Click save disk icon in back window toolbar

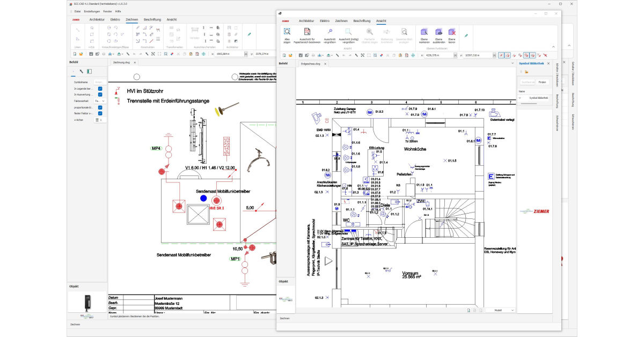(x=91, y=54)
